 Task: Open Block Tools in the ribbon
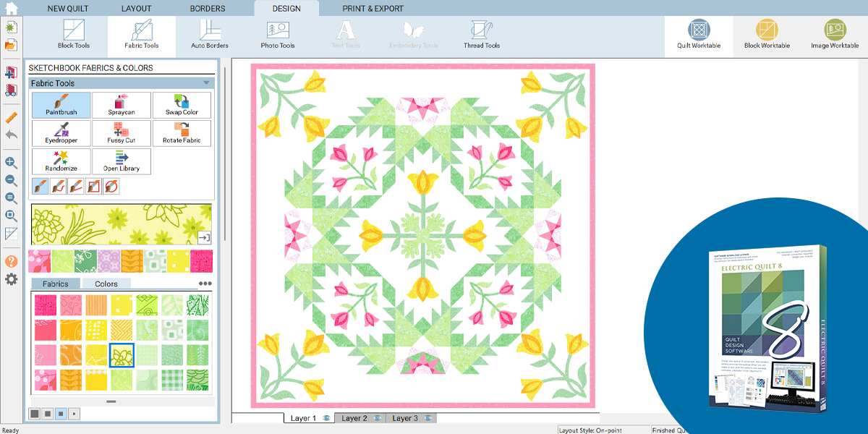pos(74,35)
